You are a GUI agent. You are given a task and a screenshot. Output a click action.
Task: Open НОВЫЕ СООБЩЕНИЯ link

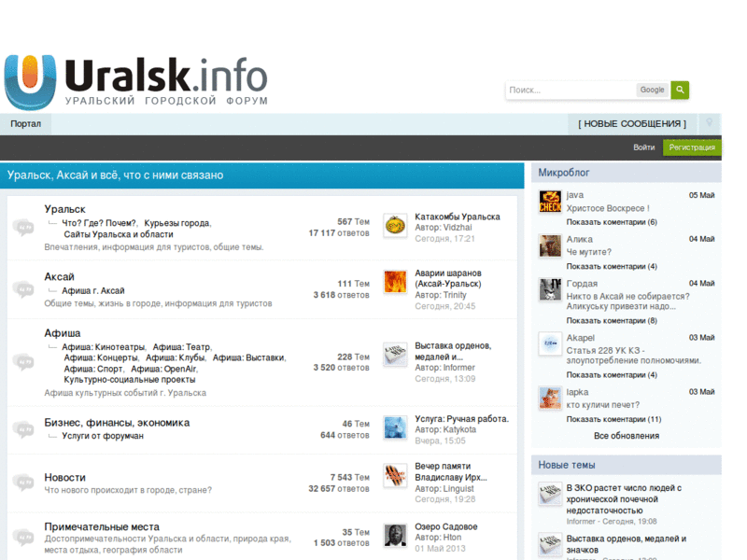coord(632,124)
